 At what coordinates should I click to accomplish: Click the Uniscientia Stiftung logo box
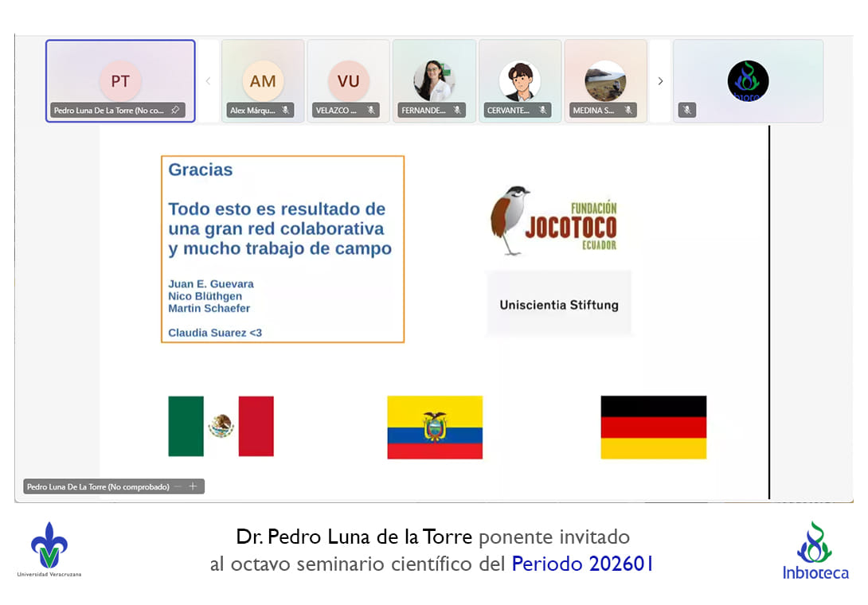tap(558, 304)
